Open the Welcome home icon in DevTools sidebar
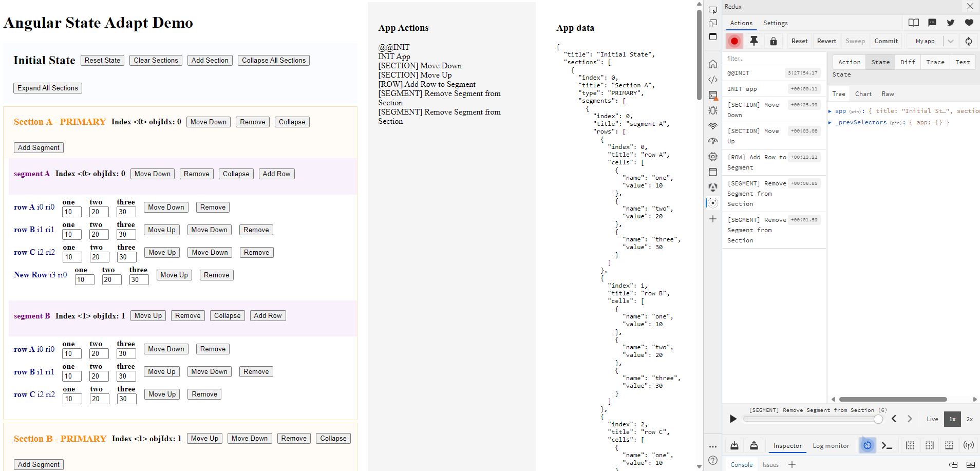The width and height of the screenshot is (980, 471). [x=713, y=64]
